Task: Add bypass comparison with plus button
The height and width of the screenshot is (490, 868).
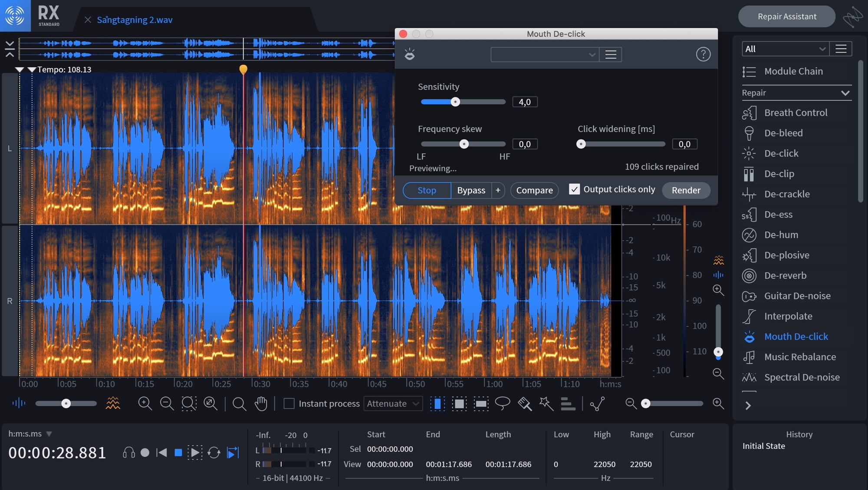Action: (x=498, y=190)
